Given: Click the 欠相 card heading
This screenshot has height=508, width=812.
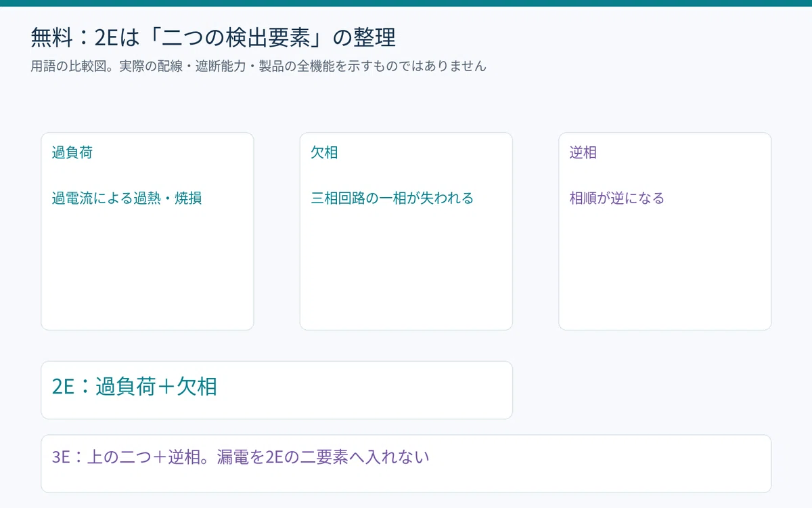Looking at the screenshot, I should (324, 152).
